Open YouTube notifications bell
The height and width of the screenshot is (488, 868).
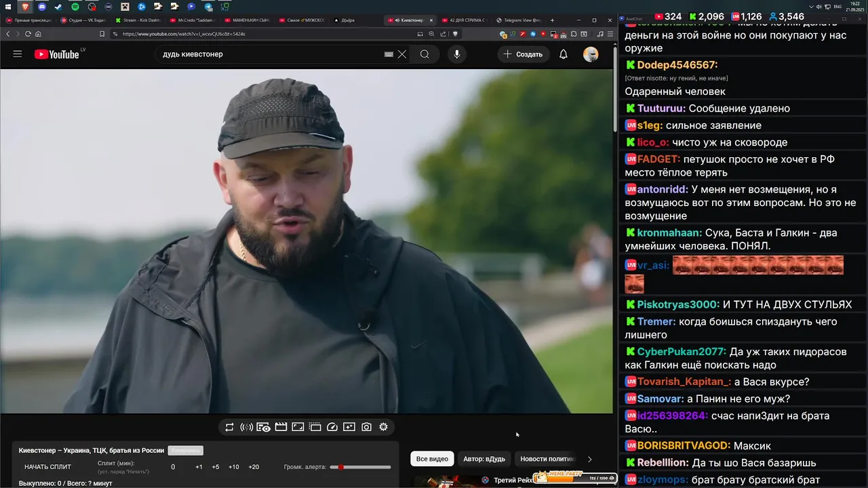pos(563,54)
